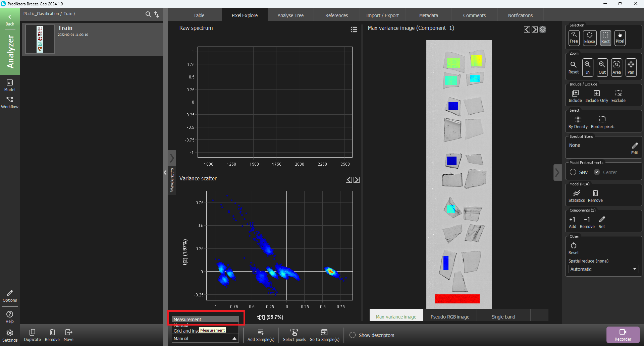The height and width of the screenshot is (346, 644).
Task: Choose the Free selection tool
Action: 574,38
